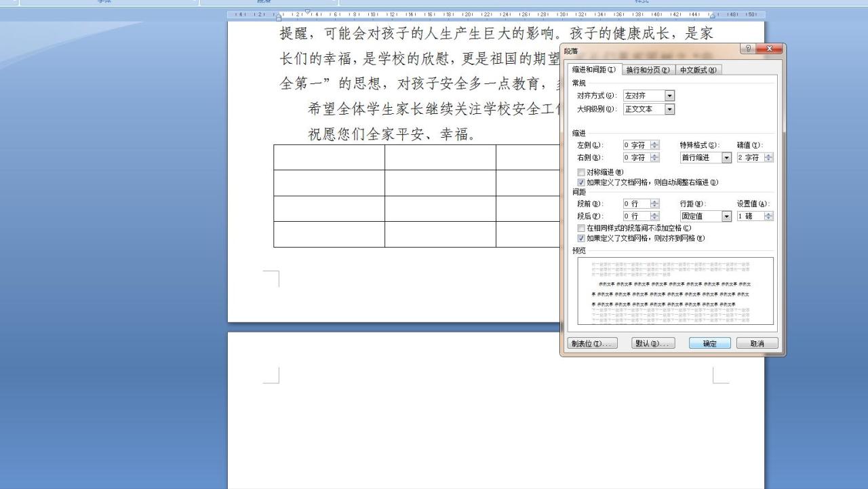Image resolution: width=868 pixels, height=489 pixels.
Task: Click the first-line indent marker on ruler
Action: [x=308, y=12]
